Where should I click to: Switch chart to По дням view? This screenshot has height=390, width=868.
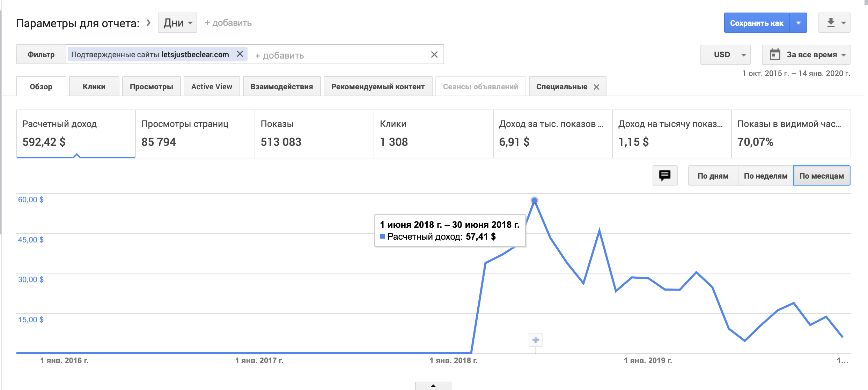(x=713, y=176)
